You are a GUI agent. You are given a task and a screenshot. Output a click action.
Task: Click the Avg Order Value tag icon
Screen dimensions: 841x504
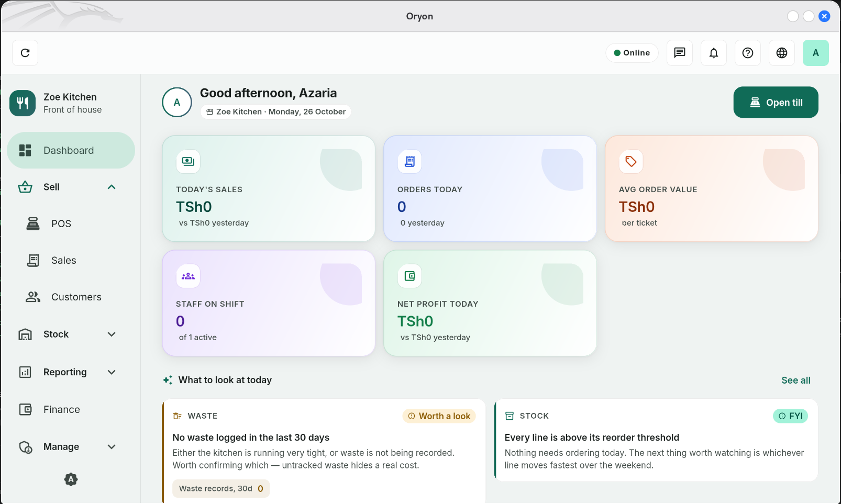pos(631,161)
